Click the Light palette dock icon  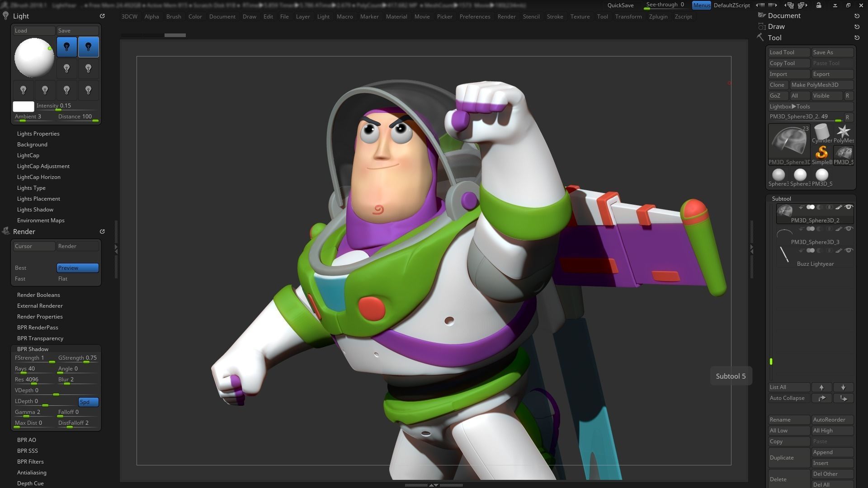102,16
